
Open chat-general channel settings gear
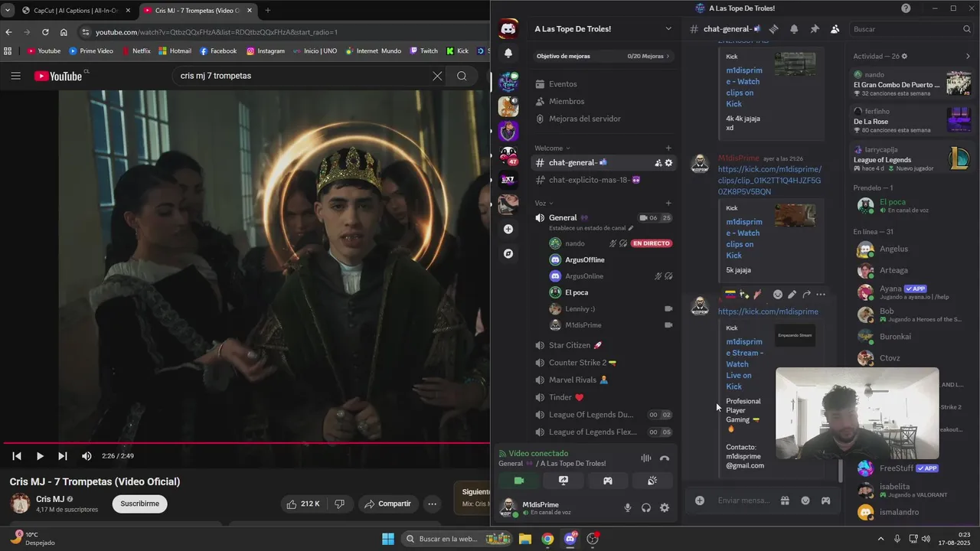click(668, 163)
